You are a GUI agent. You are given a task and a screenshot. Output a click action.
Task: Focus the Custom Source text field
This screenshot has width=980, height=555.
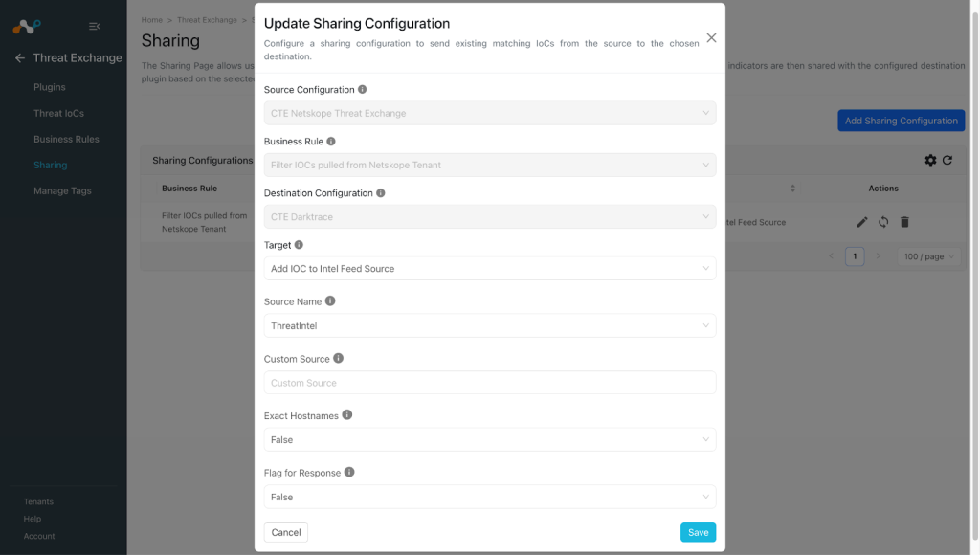[490, 383]
